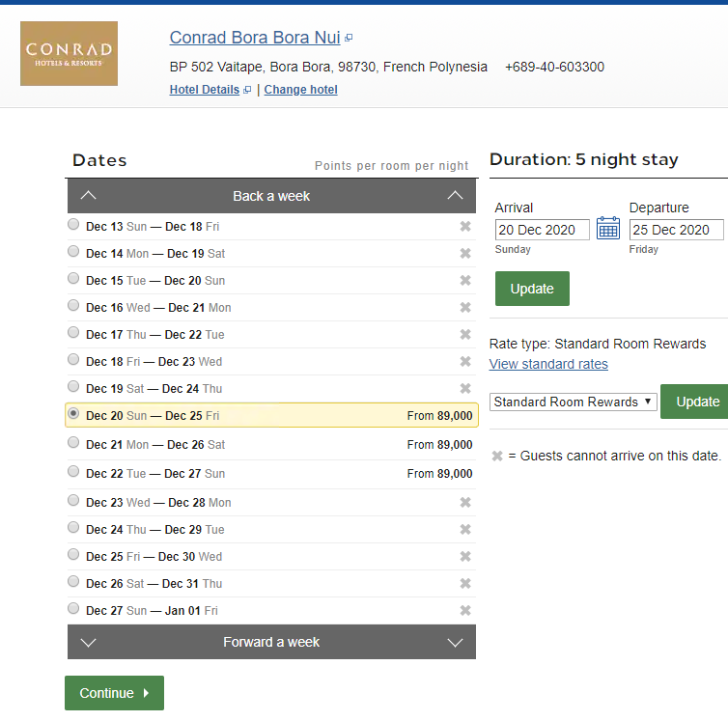
Task: Click the hotel phone number +689-40-603300
Action: pyautogui.click(x=554, y=67)
